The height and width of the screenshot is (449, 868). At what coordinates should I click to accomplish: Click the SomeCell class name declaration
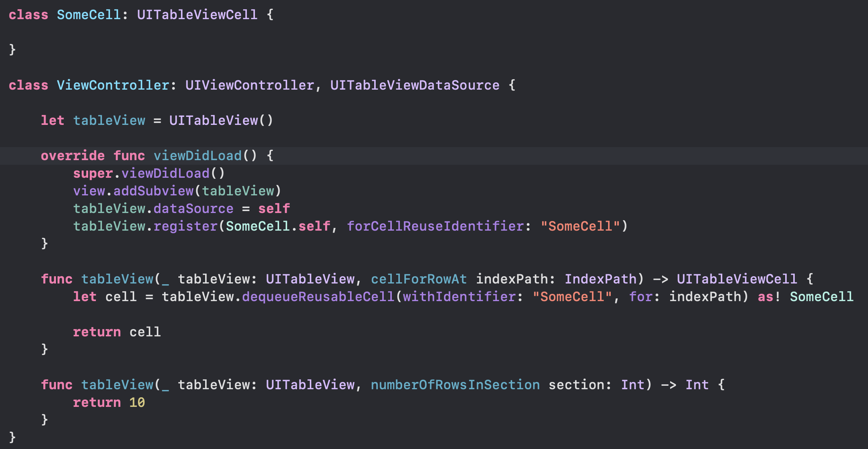(x=89, y=15)
